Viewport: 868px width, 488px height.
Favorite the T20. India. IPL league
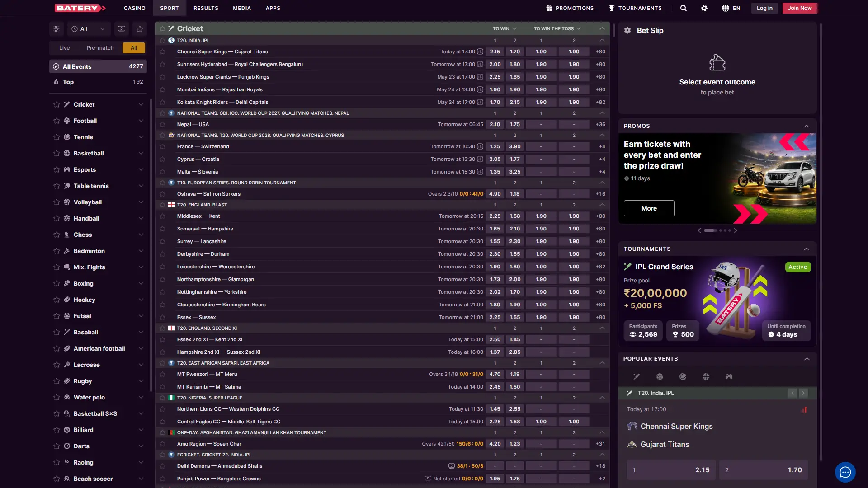tap(162, 40)
